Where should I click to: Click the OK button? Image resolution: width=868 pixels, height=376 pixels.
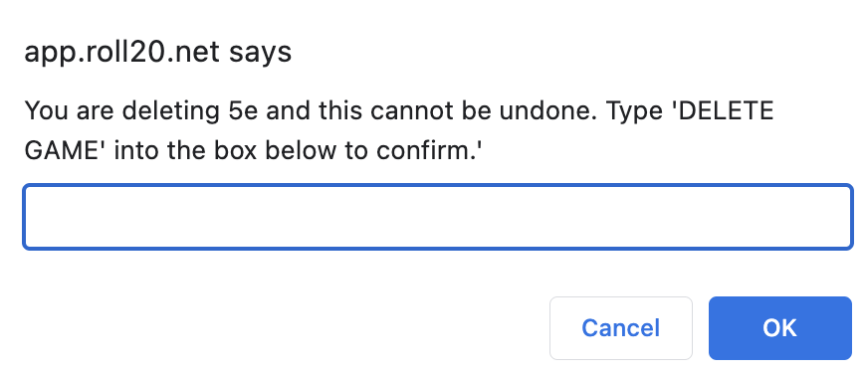tap(780, 328)
